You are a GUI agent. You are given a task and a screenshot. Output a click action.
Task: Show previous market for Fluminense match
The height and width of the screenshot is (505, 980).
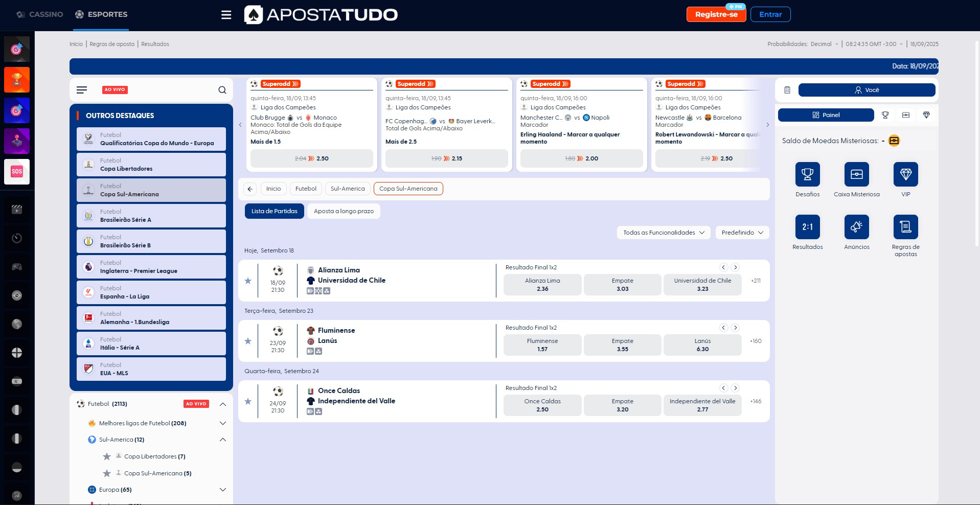[723, 328]
